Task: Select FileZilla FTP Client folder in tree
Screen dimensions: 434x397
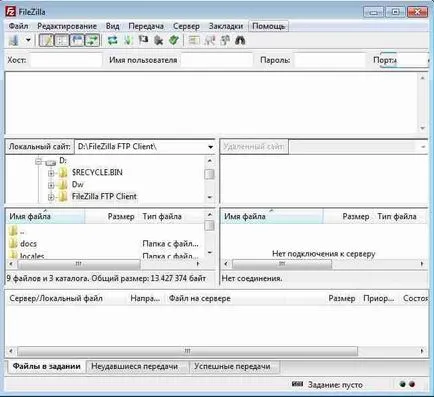Action: [104, 196]
